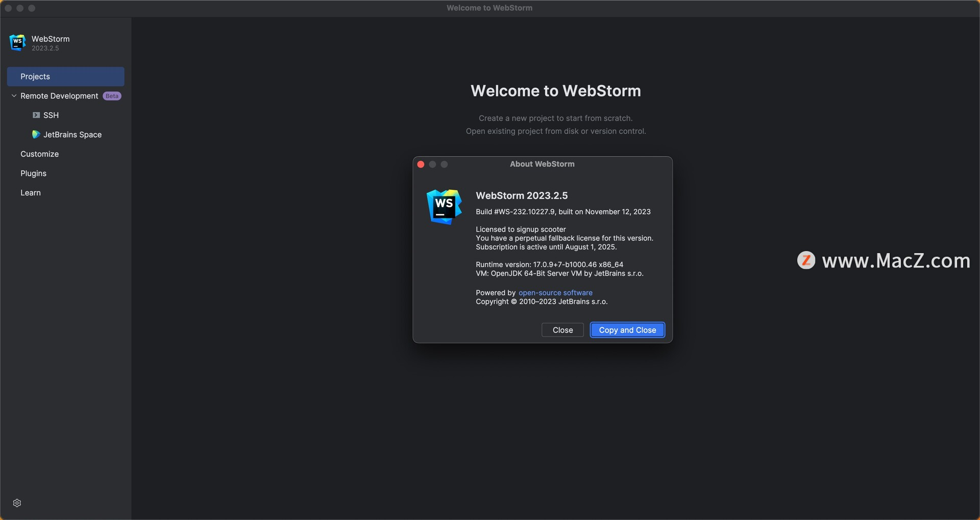Open the settings gear in the sidebar
The height and width of the screenshot is (520, 980).
[17, 503]
